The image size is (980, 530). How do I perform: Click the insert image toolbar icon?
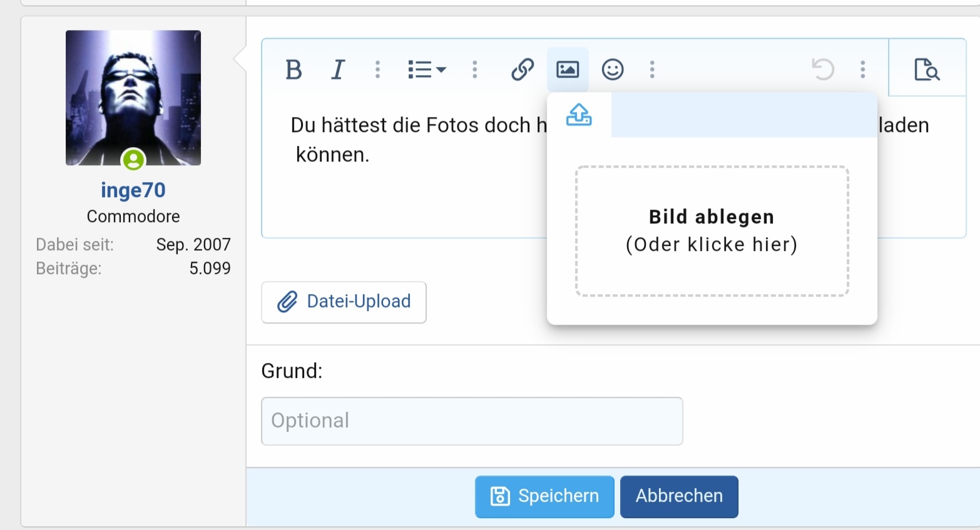[568, 69]
